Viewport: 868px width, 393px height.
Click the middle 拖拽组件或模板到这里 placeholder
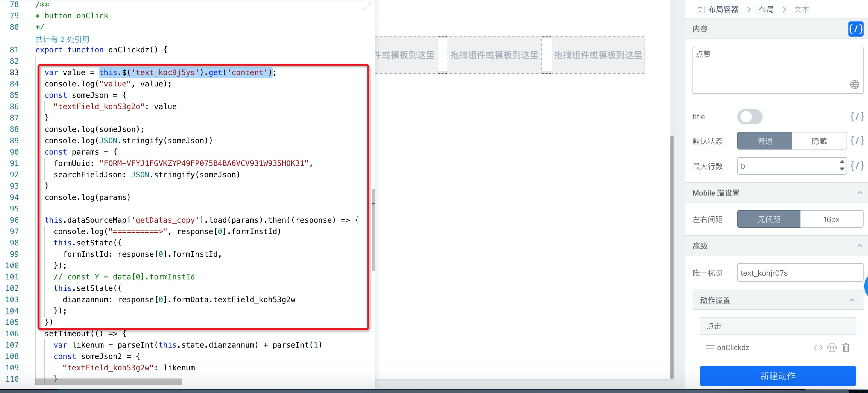point(494,55)
